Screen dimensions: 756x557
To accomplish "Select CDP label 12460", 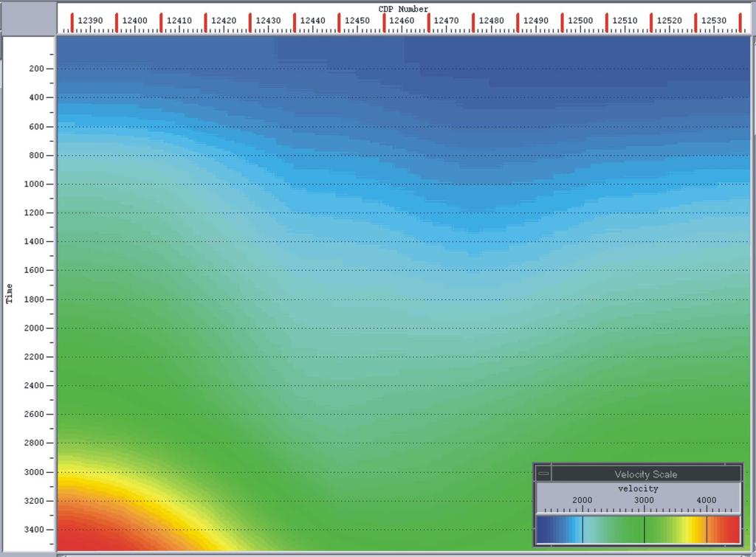I will (402, 20).
